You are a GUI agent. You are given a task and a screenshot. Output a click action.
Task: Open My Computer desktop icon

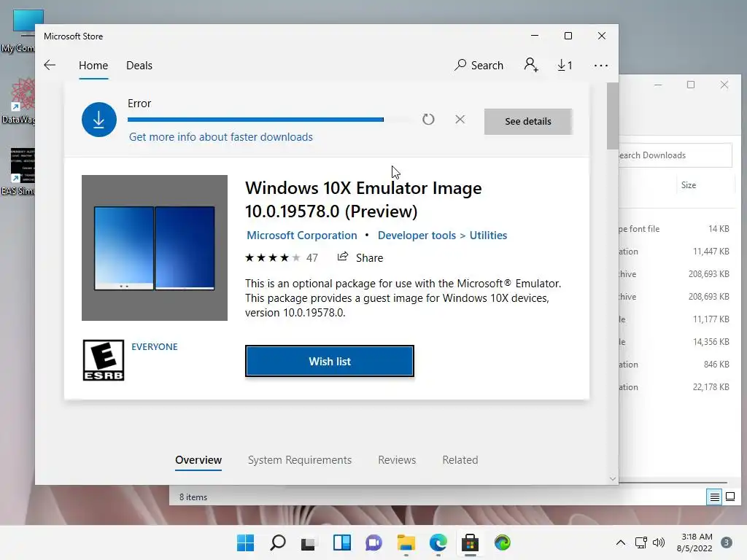pyautogui.click(x=18, y=31)
